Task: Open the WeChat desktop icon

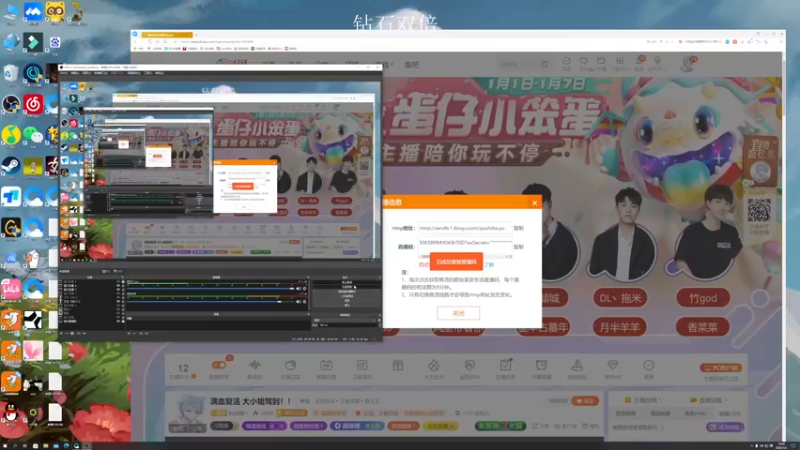Action: coord(33,135)
